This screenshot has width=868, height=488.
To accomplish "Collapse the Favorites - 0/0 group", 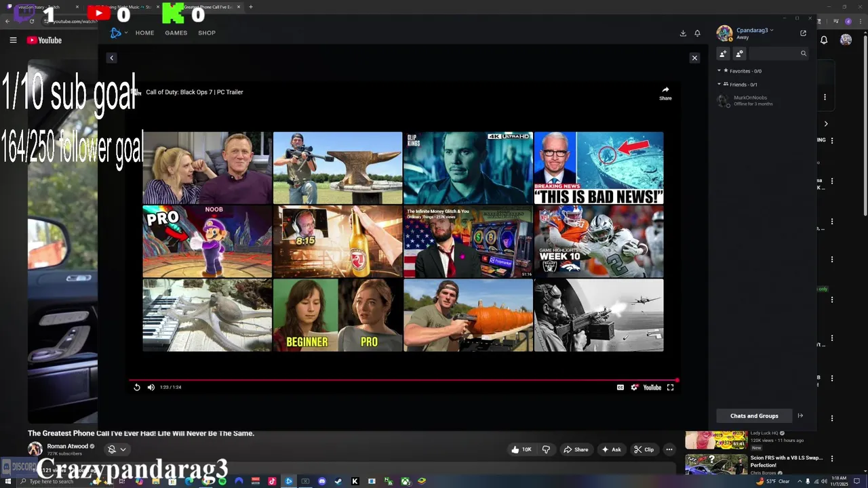I will click(x=719, y=70).
